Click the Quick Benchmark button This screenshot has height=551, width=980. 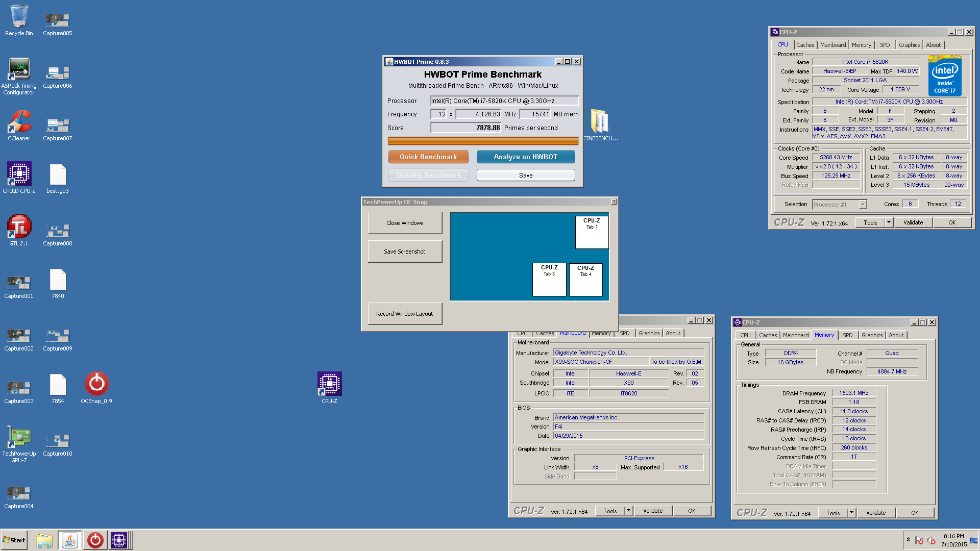(x=428, y=157)
